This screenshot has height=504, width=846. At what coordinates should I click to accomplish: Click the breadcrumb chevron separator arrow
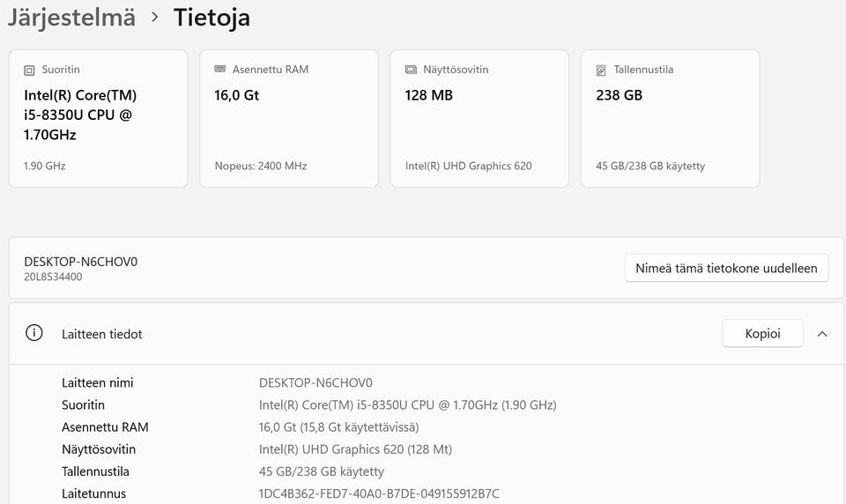tap(155, 17)
